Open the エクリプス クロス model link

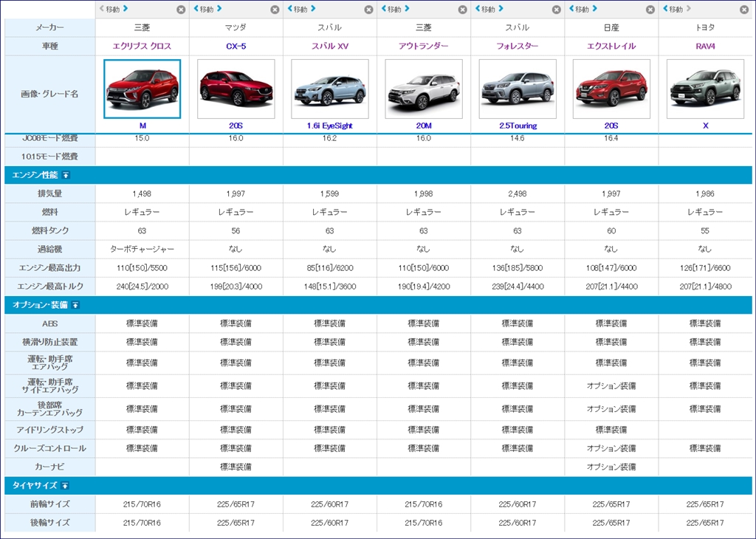(142, 47)
